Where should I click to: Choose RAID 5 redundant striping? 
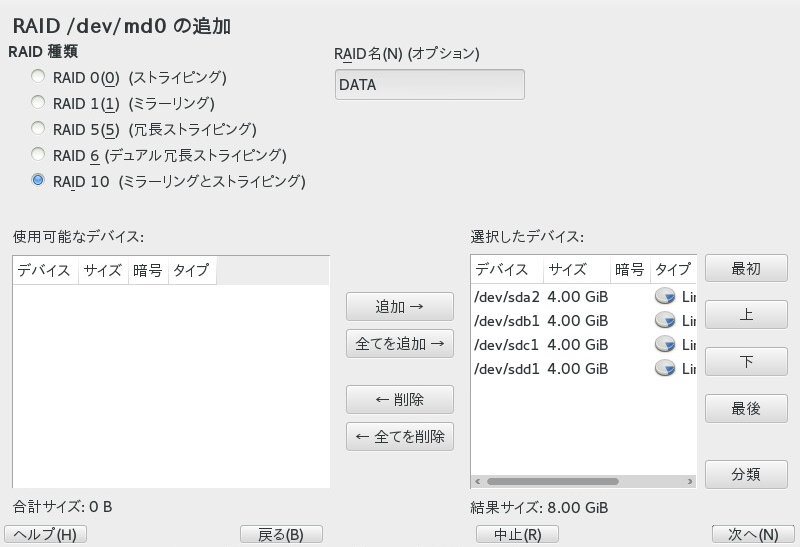click(38, 129)
